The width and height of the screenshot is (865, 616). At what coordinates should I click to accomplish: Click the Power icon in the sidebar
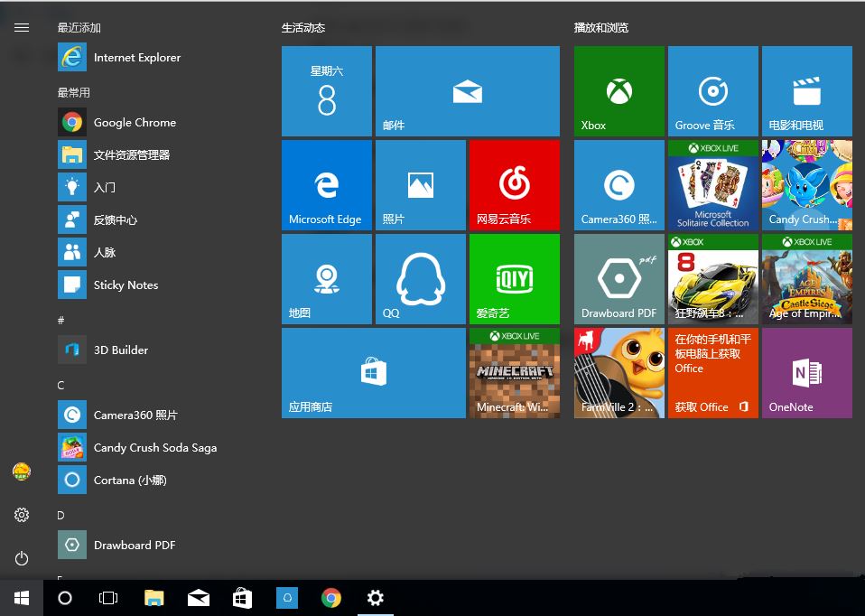(22, 558)
